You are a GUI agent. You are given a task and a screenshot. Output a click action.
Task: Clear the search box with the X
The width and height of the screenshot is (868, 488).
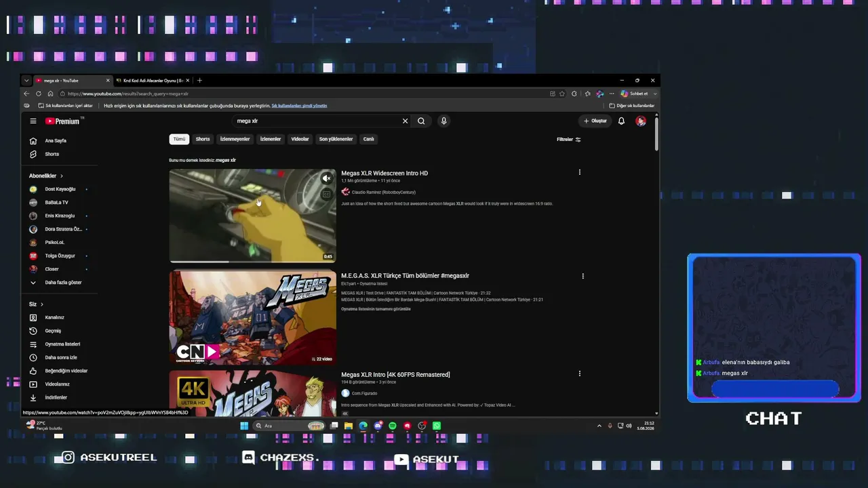(x=405, y=121)
